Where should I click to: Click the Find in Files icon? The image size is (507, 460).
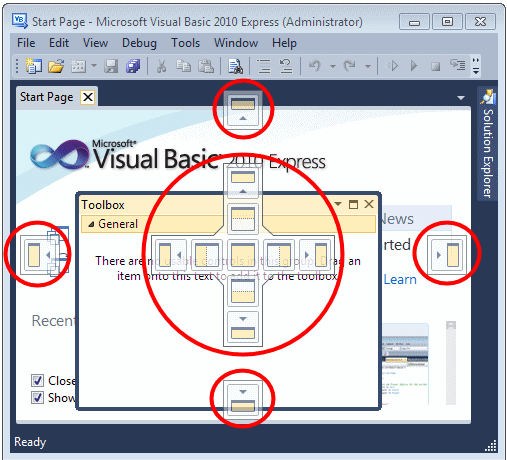coord(235,66)
